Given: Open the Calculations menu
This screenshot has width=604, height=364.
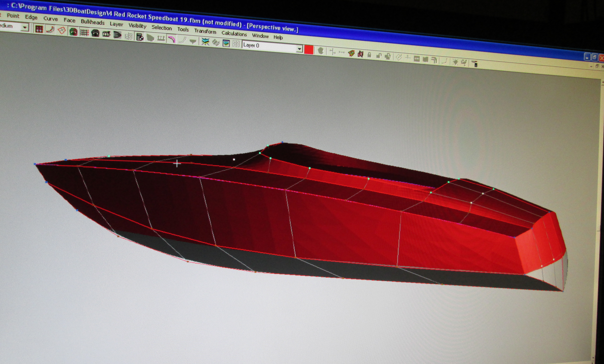Looking at the screenshot, I should point(234,34).
